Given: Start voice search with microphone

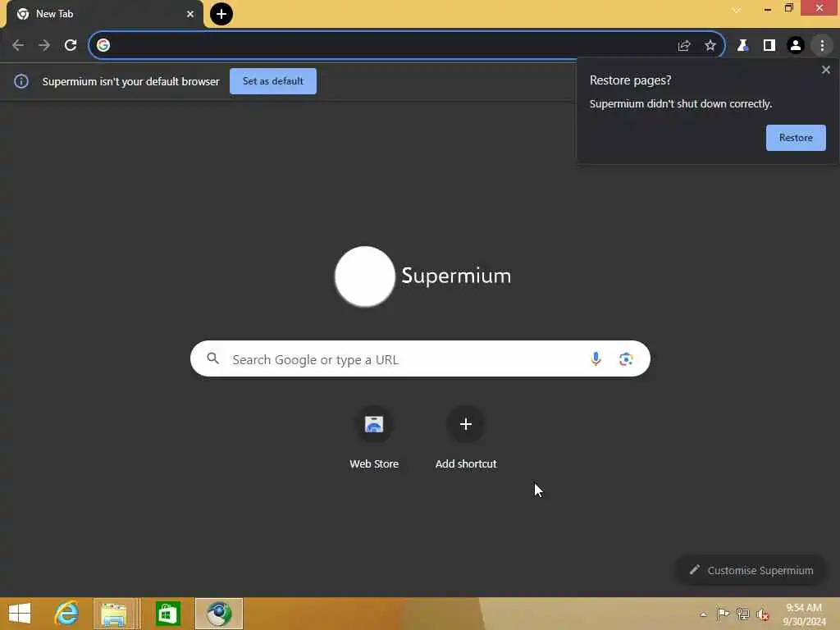Looking at the screenshot, I should click(596, 359).
